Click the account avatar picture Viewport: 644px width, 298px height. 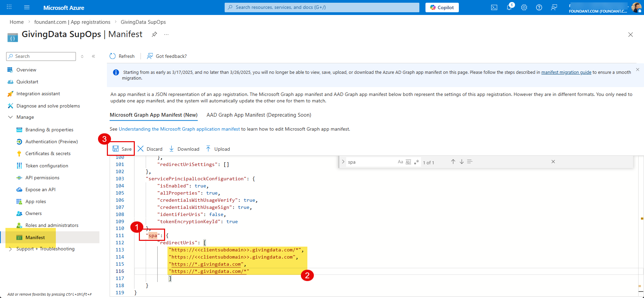click(636, 7)
